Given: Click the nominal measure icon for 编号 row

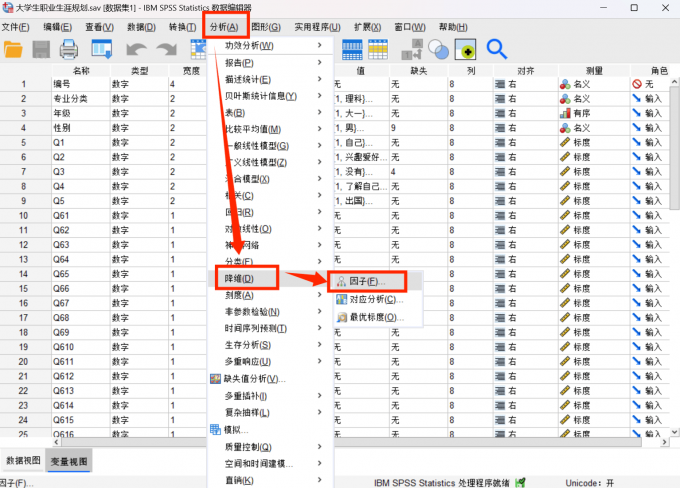Looking at the screenshot, I should coord(565,84).
